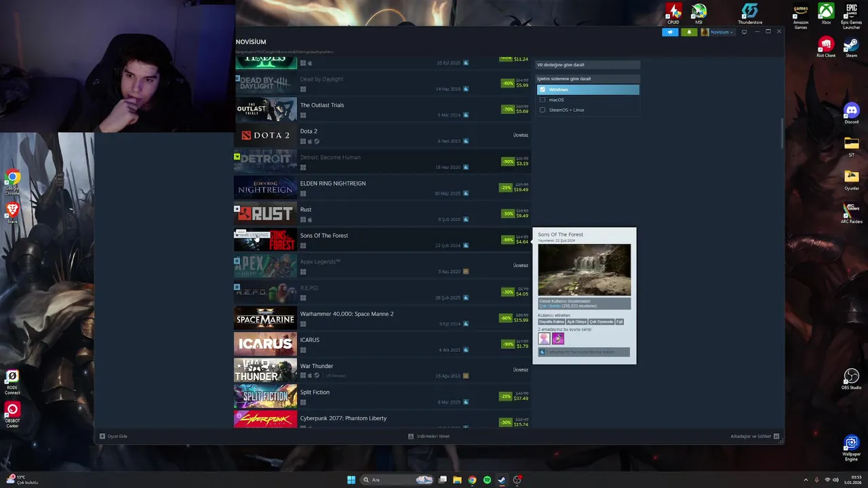
Task: Click the ICARUS capsule thumbnail
Action: (x=265, y=344)
